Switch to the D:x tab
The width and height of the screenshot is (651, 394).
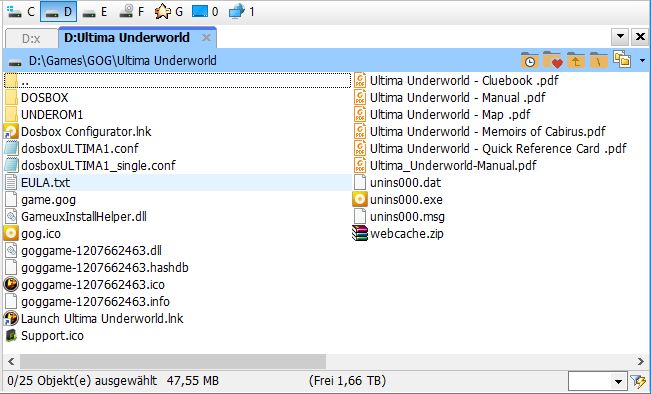[x=31, y=39]
